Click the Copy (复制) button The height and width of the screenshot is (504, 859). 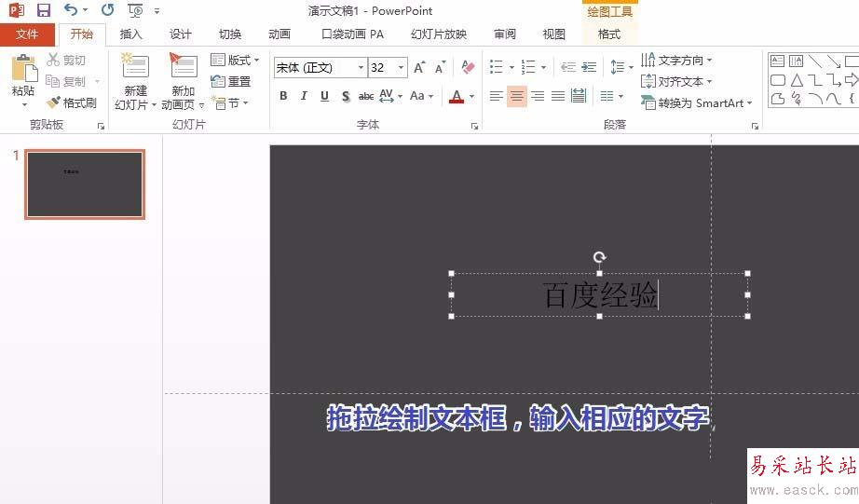coord(66,82)
